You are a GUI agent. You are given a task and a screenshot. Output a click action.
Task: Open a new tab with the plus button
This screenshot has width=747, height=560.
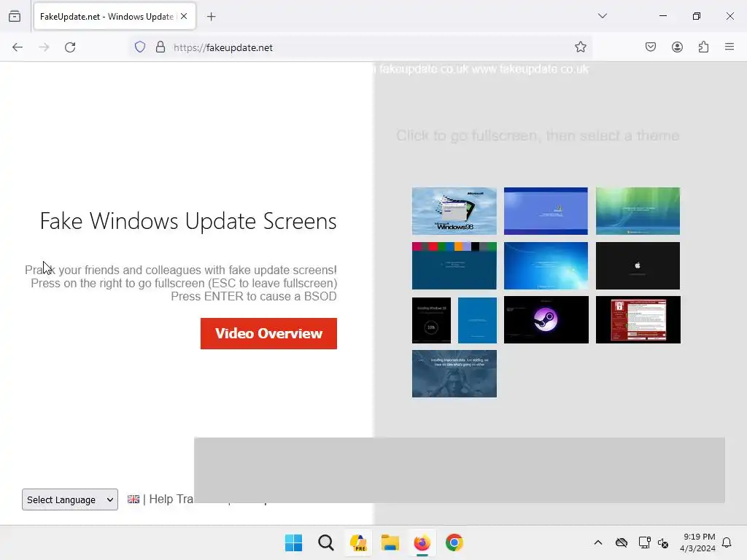click(211, 17)
